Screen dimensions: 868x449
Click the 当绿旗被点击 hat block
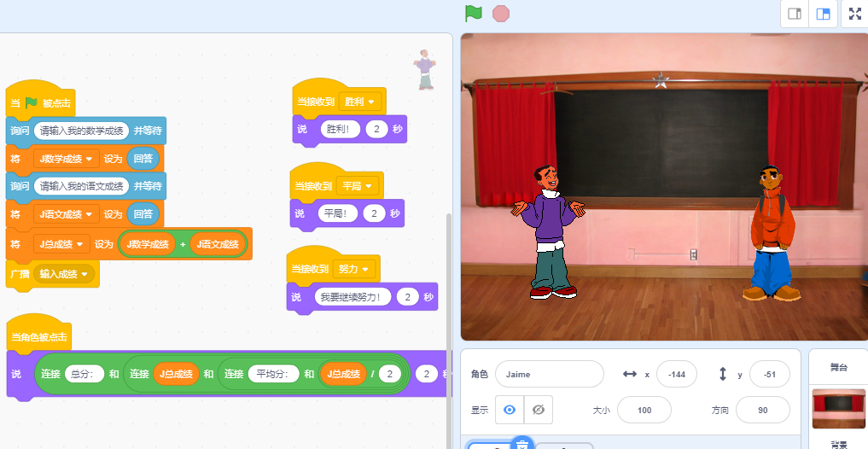[40, 100]
